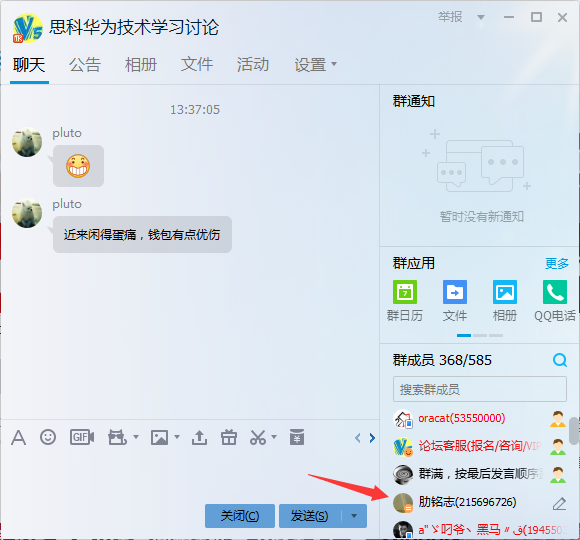This screenshot has width=580, height=540.
Task: Select member 论坛客服(报名/咨询/VIP
Action: click(x=480, y=447)
